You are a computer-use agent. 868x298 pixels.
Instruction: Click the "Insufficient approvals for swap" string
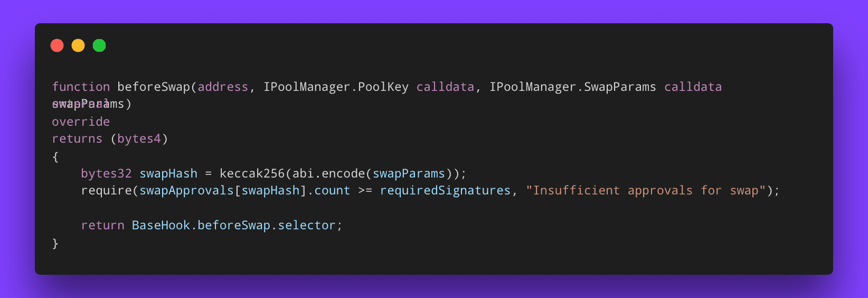646,191
